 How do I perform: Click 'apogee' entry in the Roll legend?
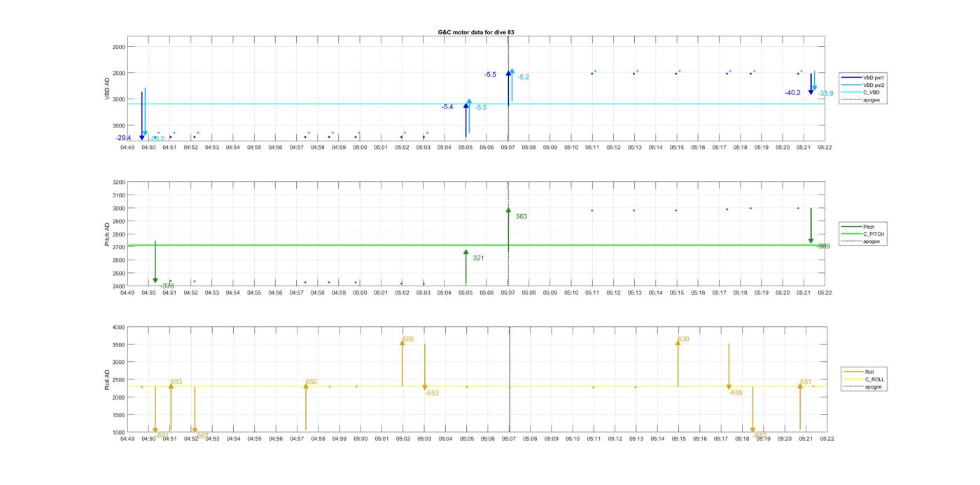873,386
